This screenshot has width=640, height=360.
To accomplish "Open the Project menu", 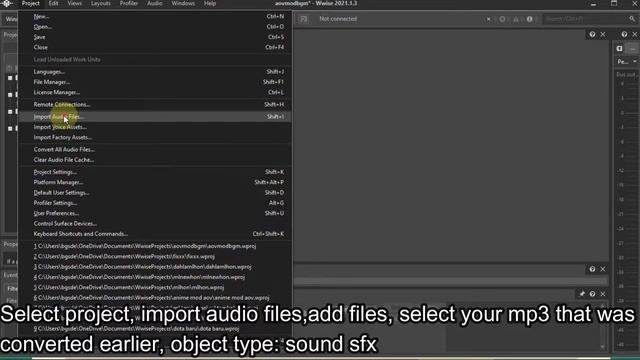I will [x=31, y=4].
